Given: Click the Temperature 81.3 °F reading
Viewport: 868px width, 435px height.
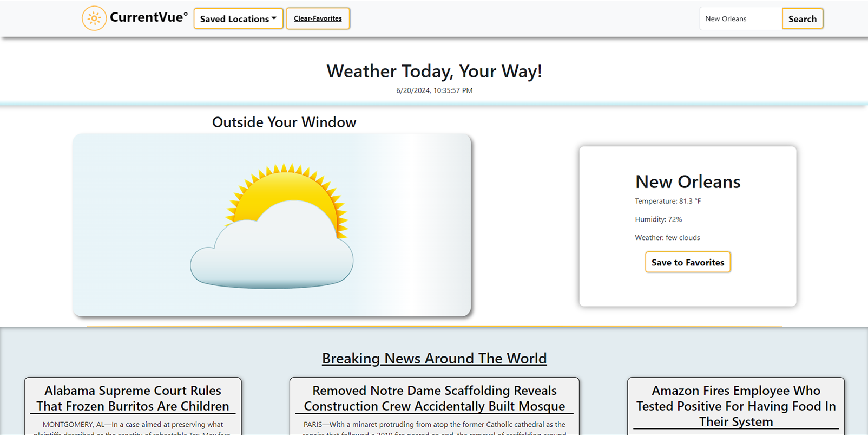Looking at the screenshot, I should click(x=667, y=201).
